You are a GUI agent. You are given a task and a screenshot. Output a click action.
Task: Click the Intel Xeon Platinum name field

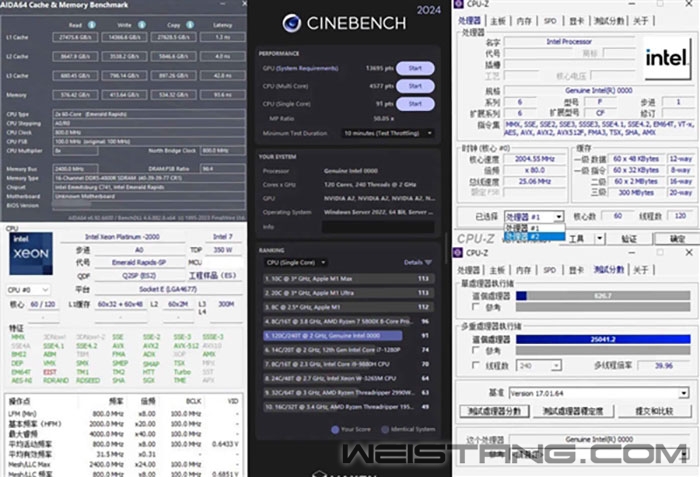[x=122, y=237]
